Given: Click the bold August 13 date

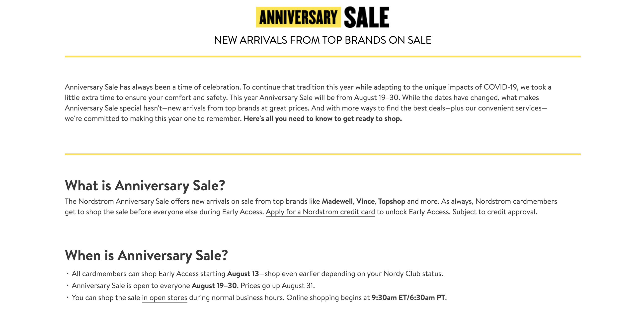Looking at the screenshot, I should (x=243, y=274).
